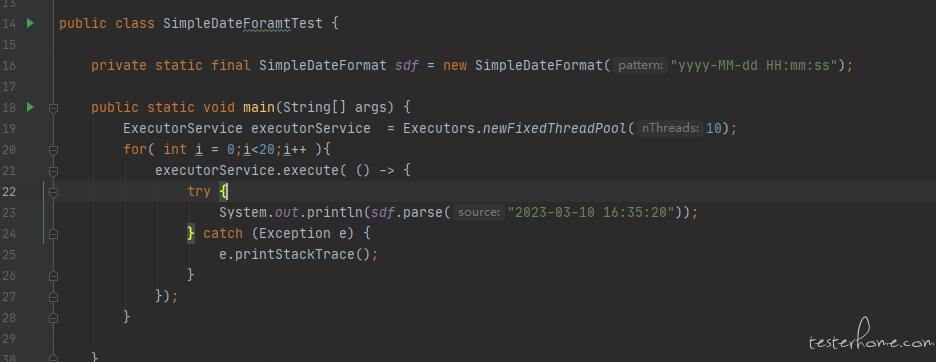Click the nThreads: parameter hint
This screenshot has width=936, height=362.
(669, 128)
